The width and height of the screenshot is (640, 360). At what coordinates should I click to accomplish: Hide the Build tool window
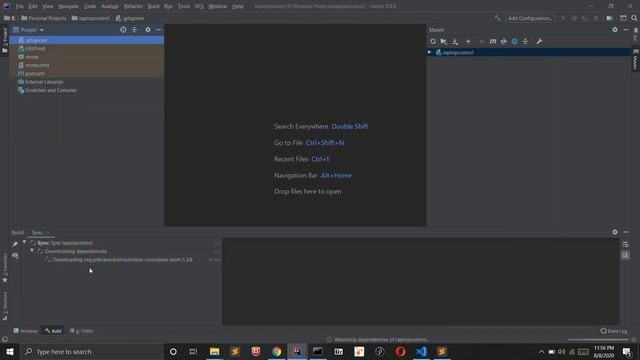pos(626,232)
